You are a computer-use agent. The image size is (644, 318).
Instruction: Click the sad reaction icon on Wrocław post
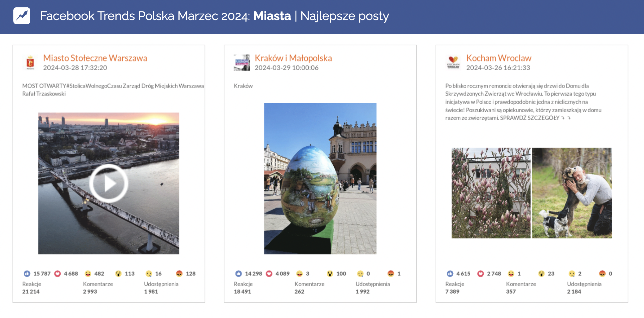[572, 274]
